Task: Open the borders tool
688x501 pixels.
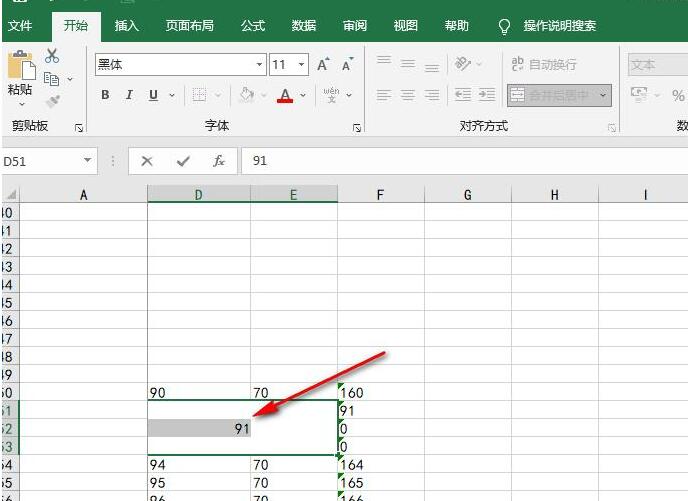Action: pyautogui.click(x=199, y=94)
